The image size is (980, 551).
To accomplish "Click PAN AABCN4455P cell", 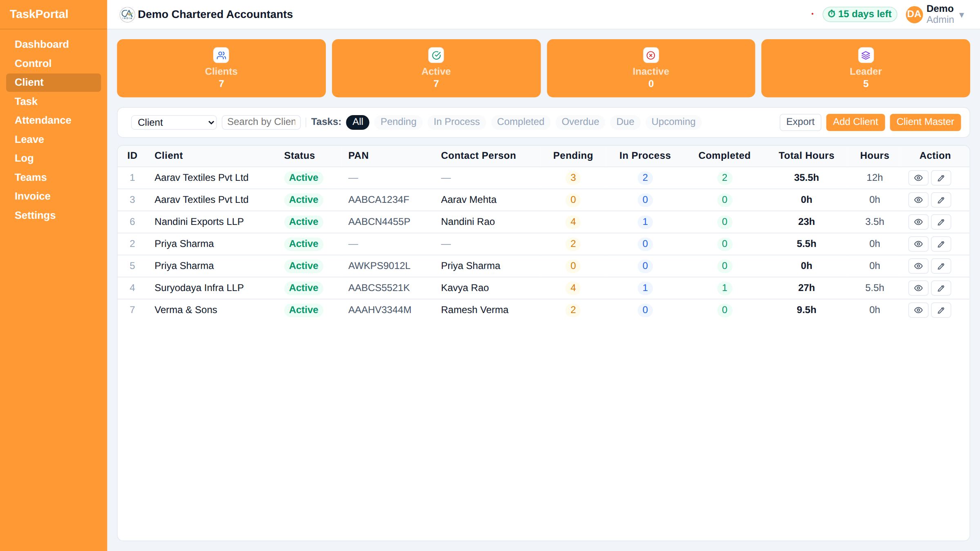I will tap(379, 222).
